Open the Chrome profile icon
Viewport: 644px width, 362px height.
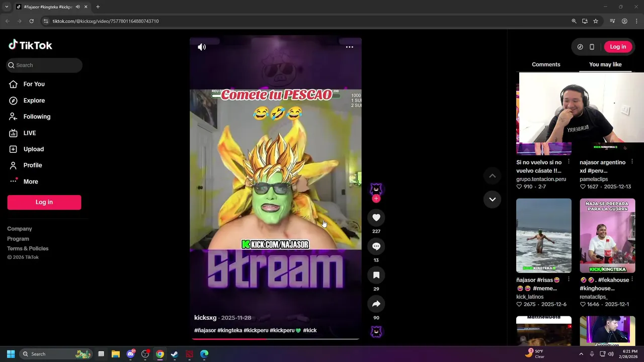[624, 21]
